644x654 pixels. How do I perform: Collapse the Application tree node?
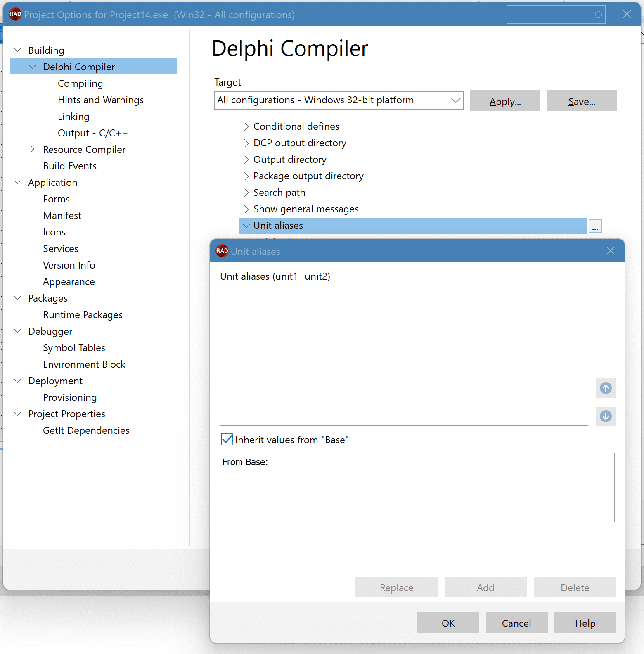point(18,182)
